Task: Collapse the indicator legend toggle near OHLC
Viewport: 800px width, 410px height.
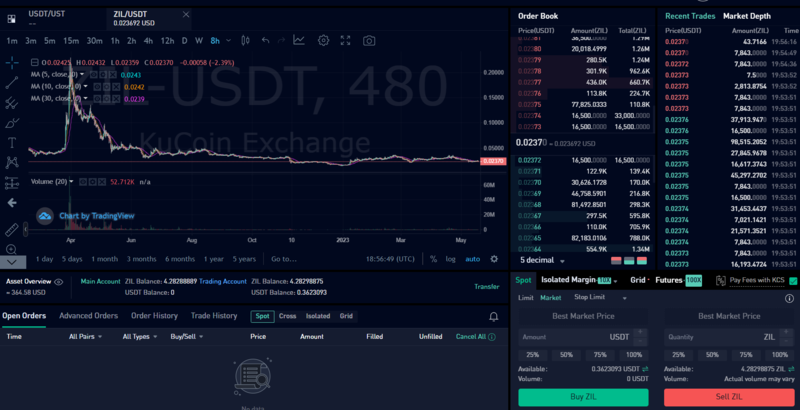Action: click(35, 62)
